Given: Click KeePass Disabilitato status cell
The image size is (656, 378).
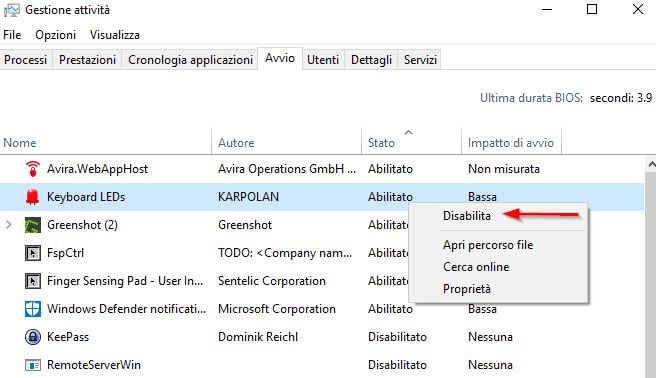Looking at the screenshot, I should (x=397, y=337).
